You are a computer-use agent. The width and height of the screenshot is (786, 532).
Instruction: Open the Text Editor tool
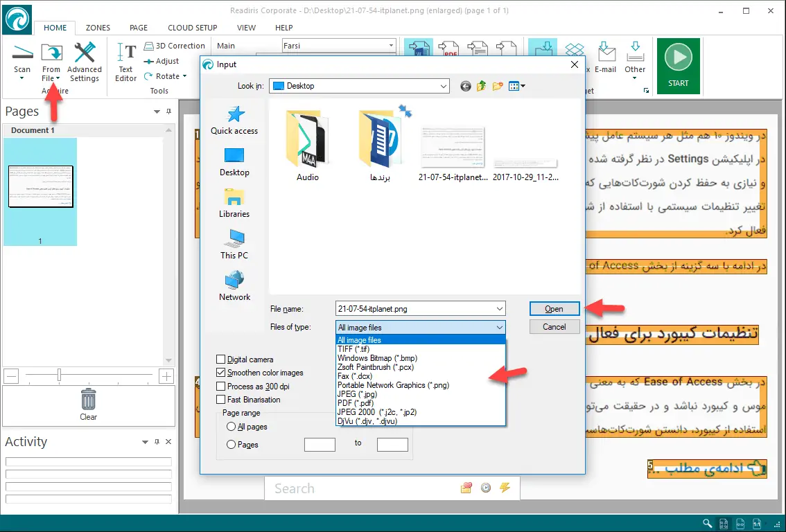[126, 53]
